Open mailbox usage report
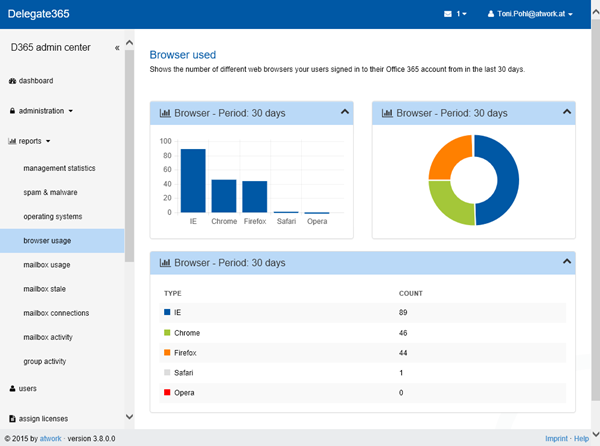The image size is (600, 446). pyautogui.click(x=47, y=265)
